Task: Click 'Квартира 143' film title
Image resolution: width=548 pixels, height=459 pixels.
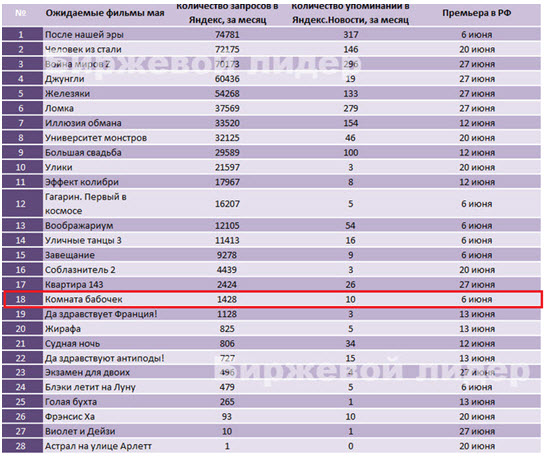Action: pyautogui.click(x=74, y=284)
